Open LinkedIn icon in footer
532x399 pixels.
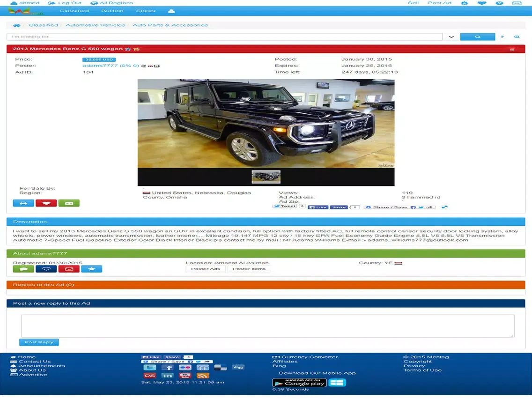[167, 376]
